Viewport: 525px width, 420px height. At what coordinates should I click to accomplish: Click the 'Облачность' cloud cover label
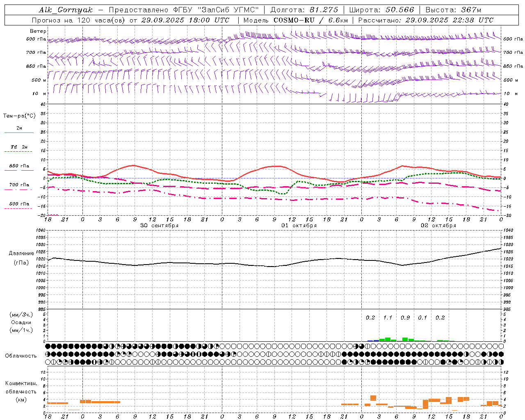pos(21,356)
